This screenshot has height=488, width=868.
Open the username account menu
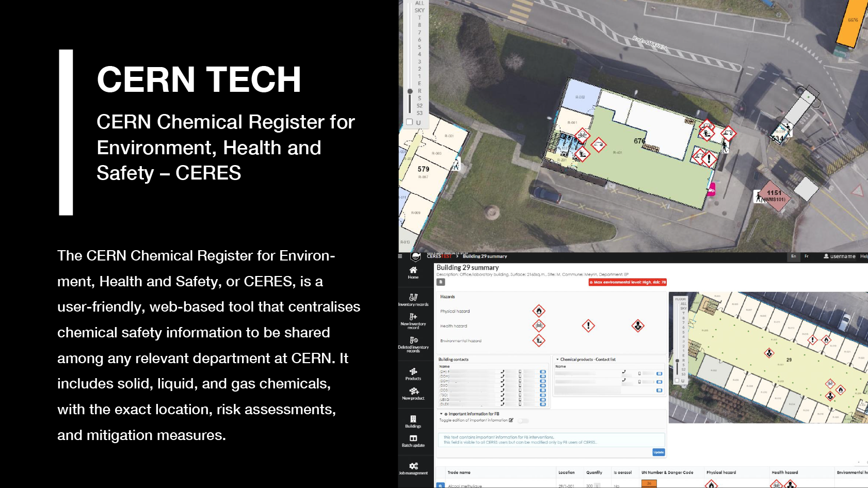pyautogui.click(x=840, y=256)
